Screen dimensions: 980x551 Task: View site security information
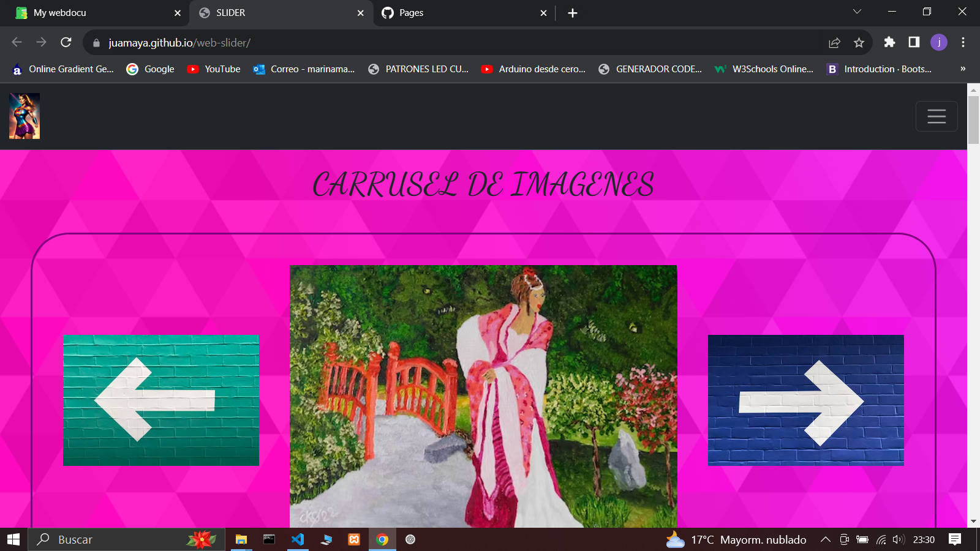pyautogui.click(x=96, y=43)
